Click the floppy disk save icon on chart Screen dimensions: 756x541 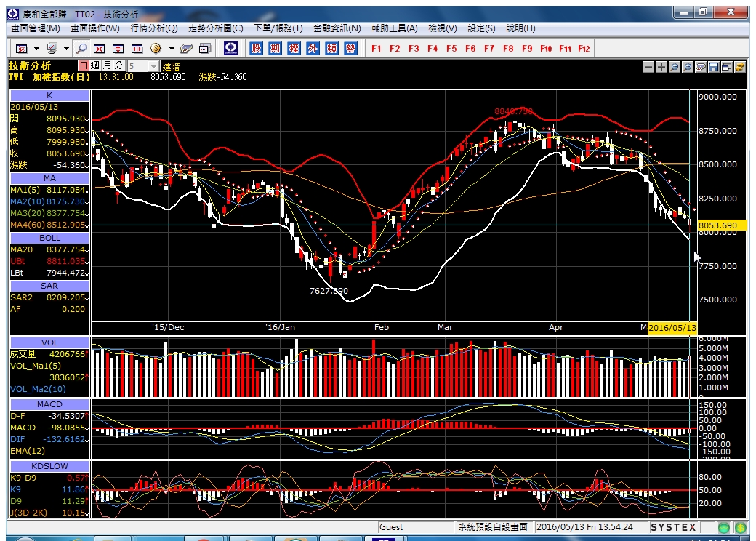[x=714, y=67]
